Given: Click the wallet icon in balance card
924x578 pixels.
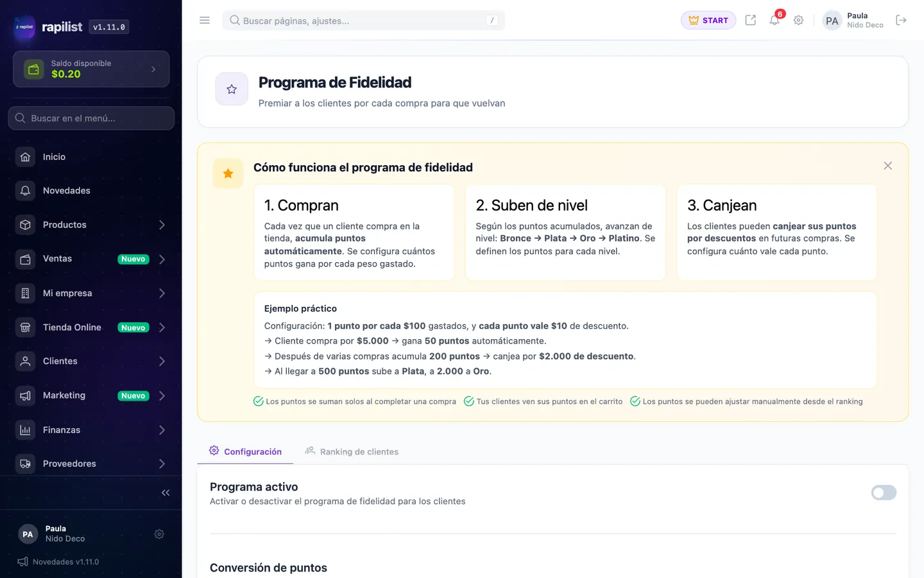Looking at the screenshot, I should [34, 69].
